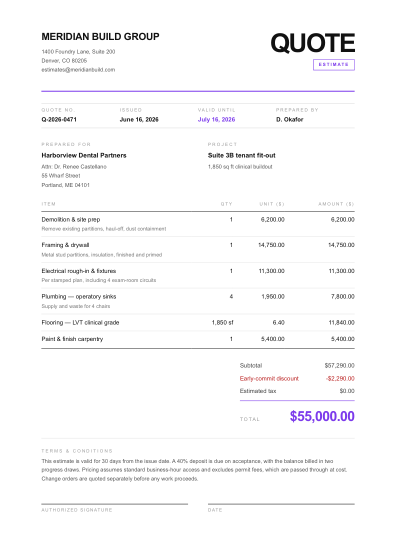Click the Flooring unit price 6.40

pos(279,322)
